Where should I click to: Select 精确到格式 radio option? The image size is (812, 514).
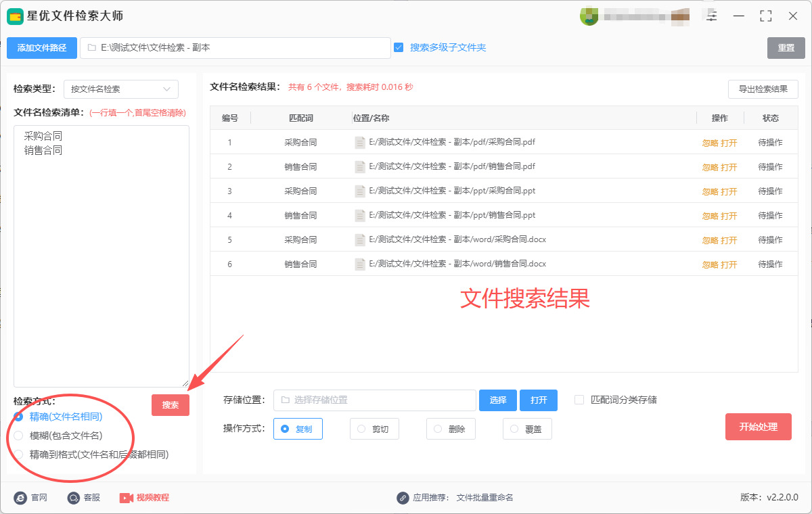19,454
